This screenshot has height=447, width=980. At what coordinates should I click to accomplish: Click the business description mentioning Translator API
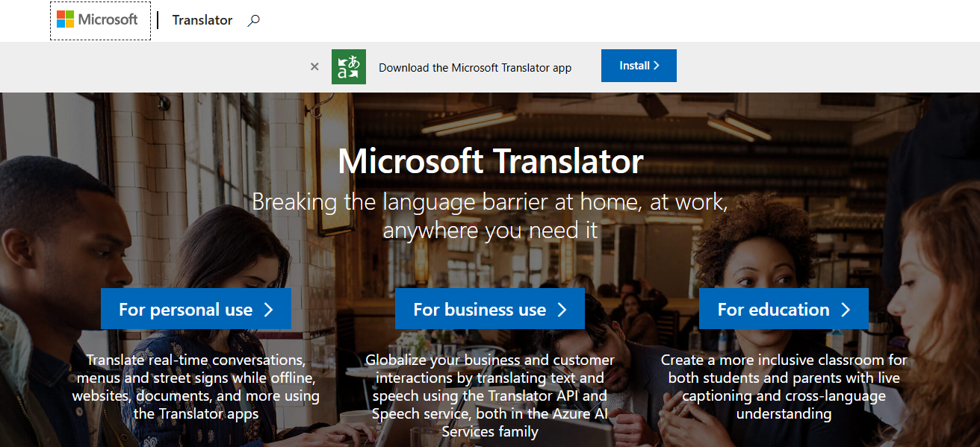[490, 396]
